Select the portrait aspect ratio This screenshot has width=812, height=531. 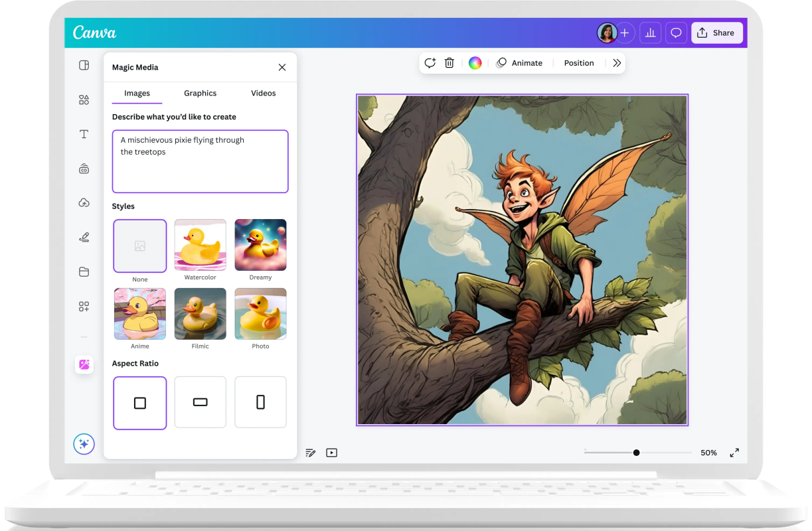[x=260, y=402]
